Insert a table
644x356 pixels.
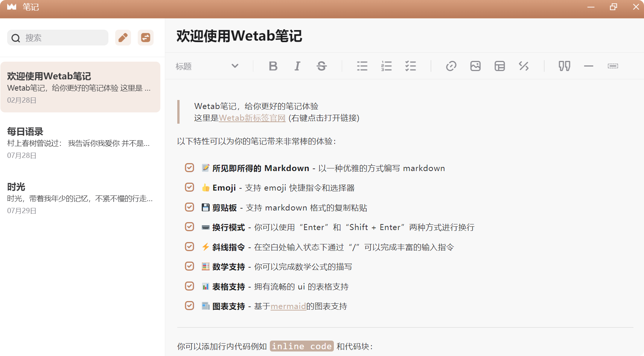point(499,66)
